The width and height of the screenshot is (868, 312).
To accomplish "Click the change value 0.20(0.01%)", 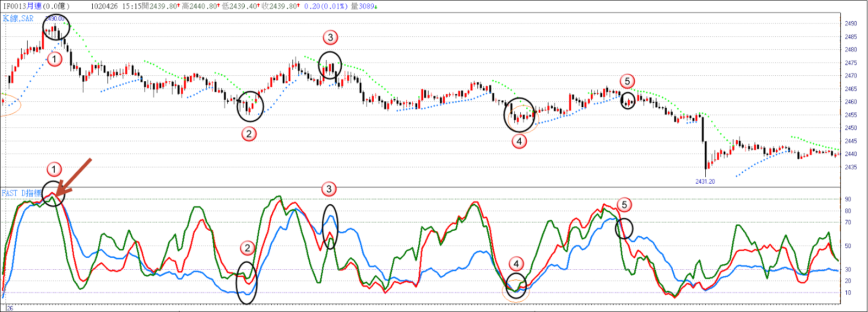I will [325, 6].
